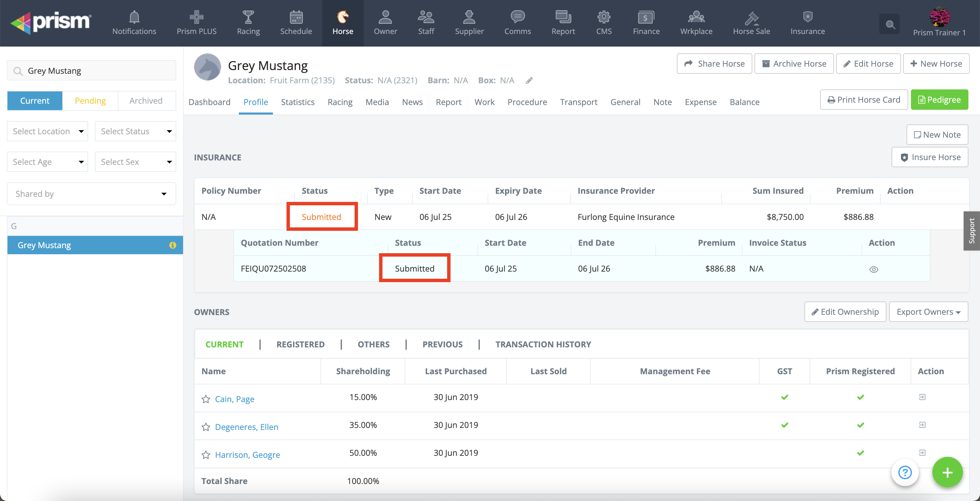Click the Finance dollar icon
Viewport: 980px width, 501px height.
click(x=646, y=17)
